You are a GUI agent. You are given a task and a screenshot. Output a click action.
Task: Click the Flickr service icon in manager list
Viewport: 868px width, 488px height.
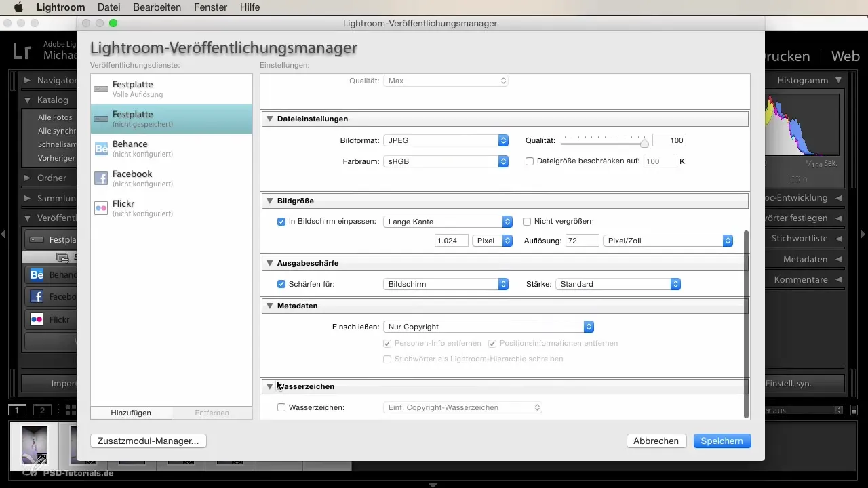click(101, 208)
